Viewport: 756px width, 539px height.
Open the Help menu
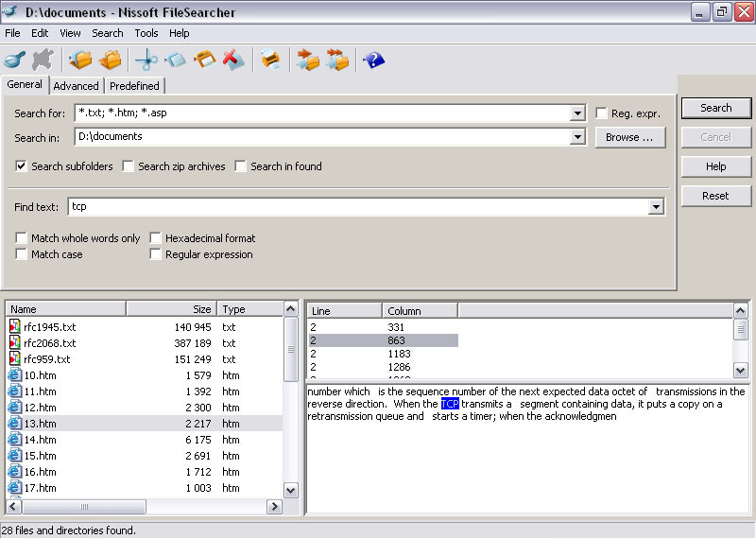coord(179,33)
